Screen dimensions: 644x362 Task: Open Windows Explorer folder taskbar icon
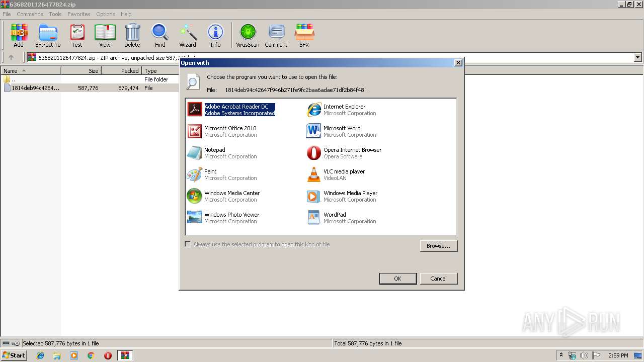[57, 355]
